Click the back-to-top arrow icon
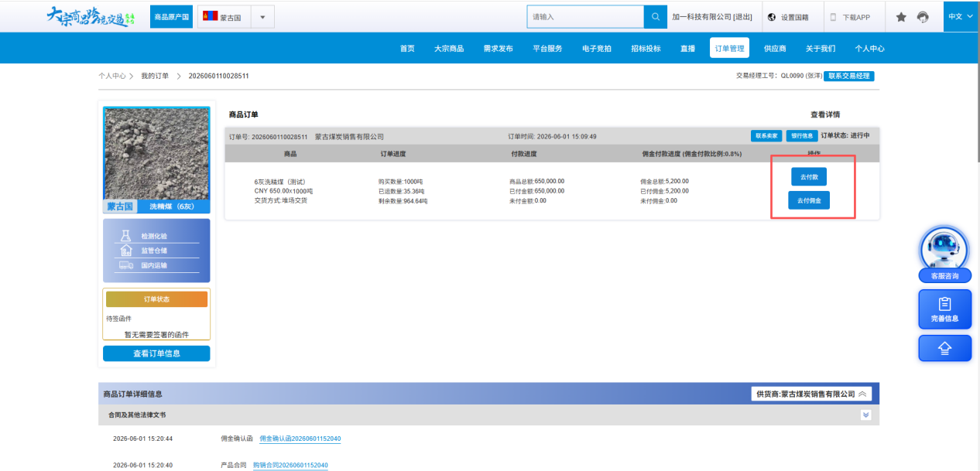The width and height of the screenshot is (980, 471). (x=944, y=349)
